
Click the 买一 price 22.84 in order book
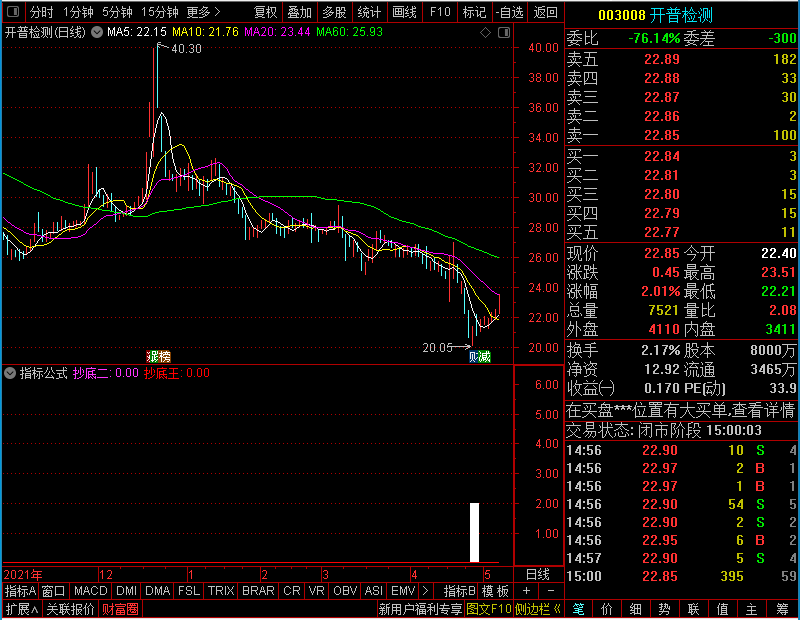[662, 156]
